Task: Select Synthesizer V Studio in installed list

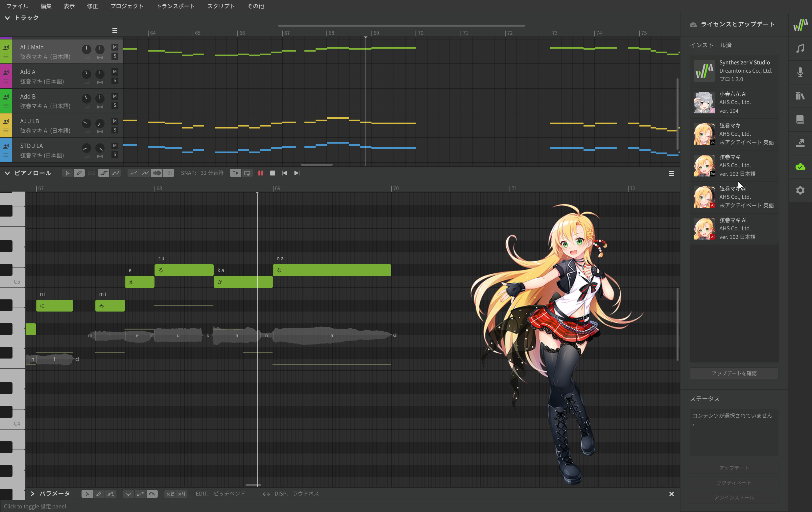Action: tap(734, 71)
